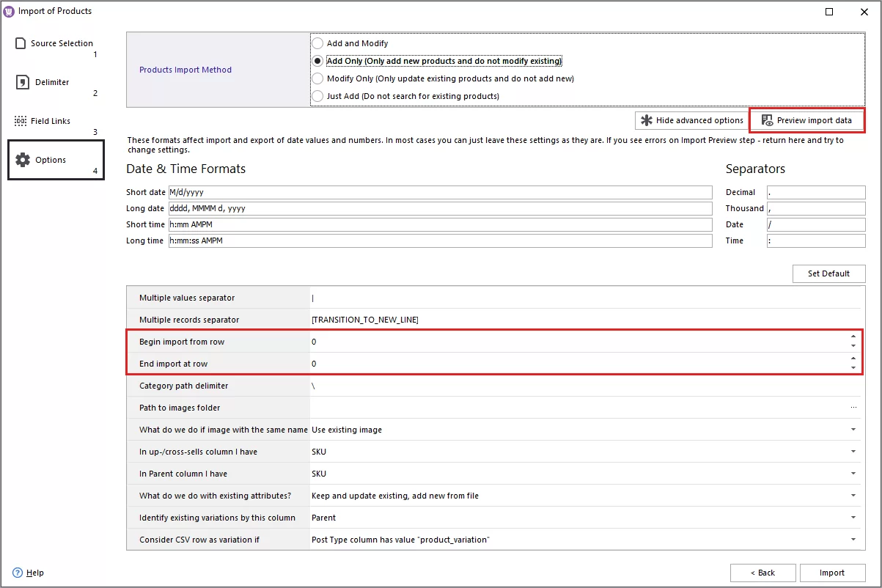Expand the duplicate image handling dropdown

point(853,430)
